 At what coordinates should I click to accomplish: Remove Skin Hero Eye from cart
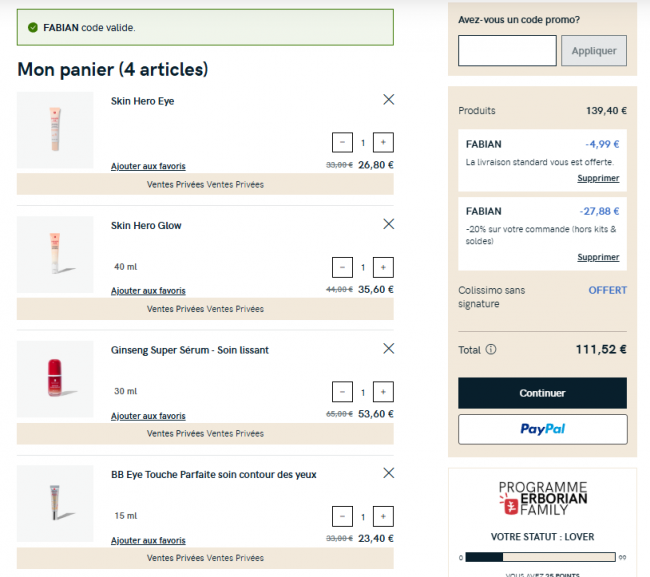(x=388, y=99)
